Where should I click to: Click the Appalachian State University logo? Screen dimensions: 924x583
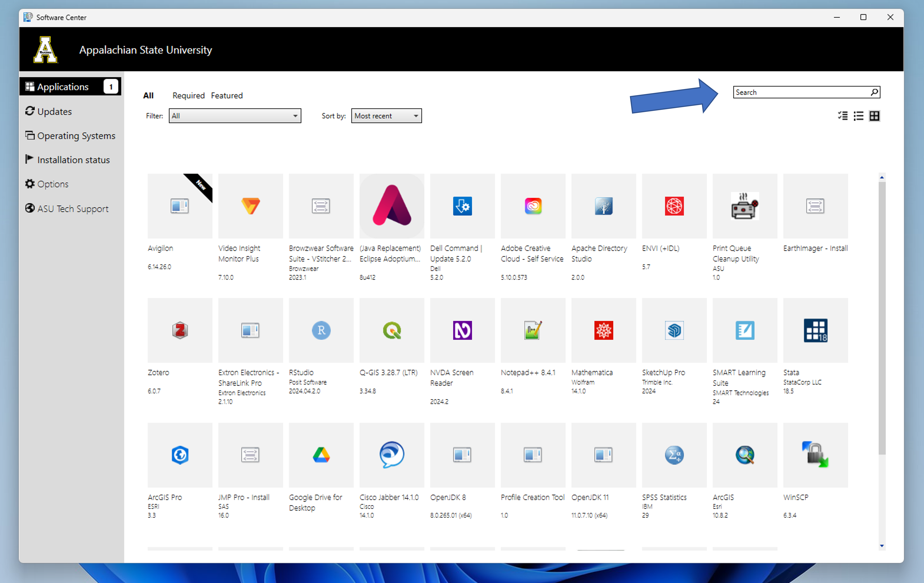(x=45, y=49)
